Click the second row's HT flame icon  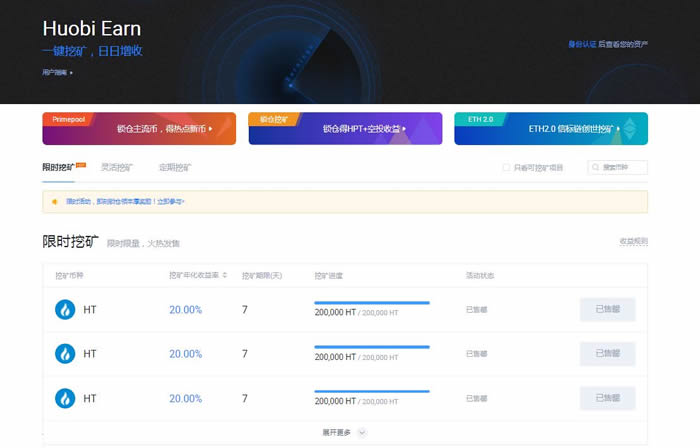(65, 354)
